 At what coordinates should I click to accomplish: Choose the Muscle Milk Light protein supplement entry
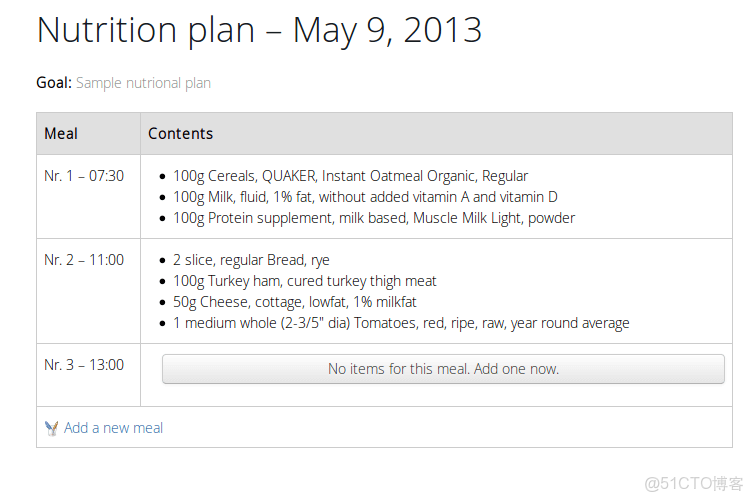(x=373, y=218)
